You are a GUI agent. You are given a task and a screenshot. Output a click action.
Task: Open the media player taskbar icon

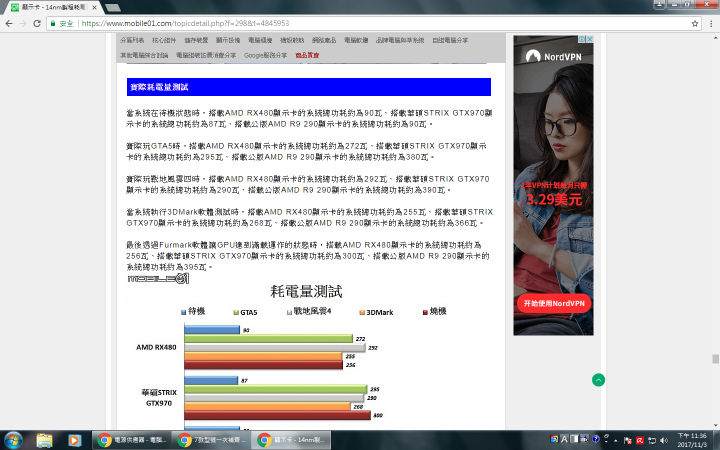tap(74, 441)
